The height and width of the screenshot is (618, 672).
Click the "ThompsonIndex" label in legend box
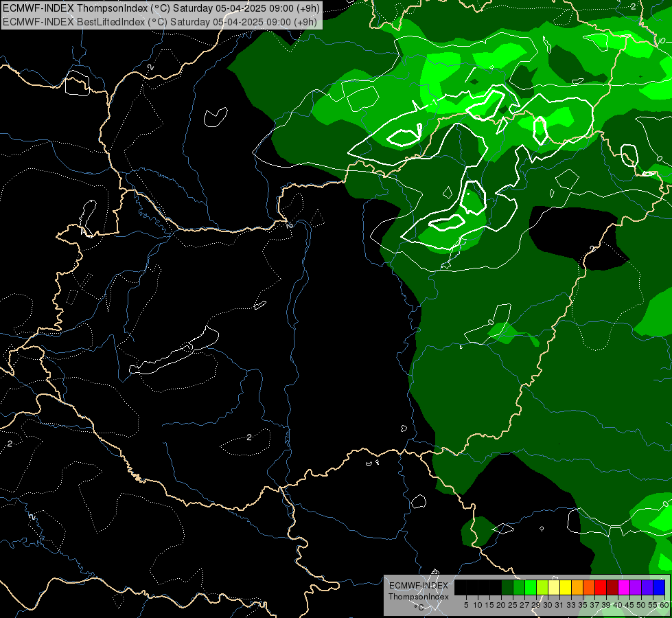(x=418, y=597)
